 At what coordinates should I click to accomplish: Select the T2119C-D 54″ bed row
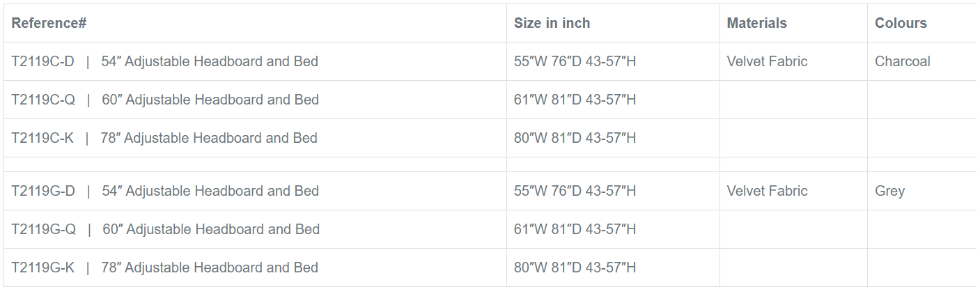pyautogui.click(x=164, y=61)
